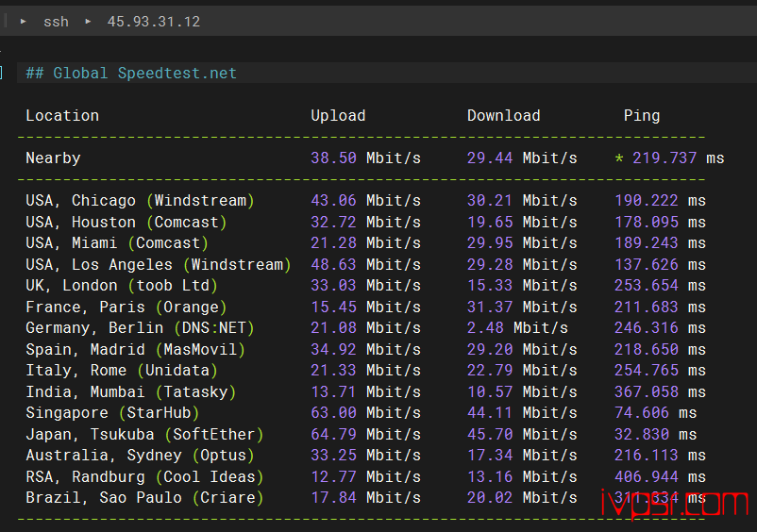Click 'Italy, Rome (Unidata)' location

click(x=122, y=371)
